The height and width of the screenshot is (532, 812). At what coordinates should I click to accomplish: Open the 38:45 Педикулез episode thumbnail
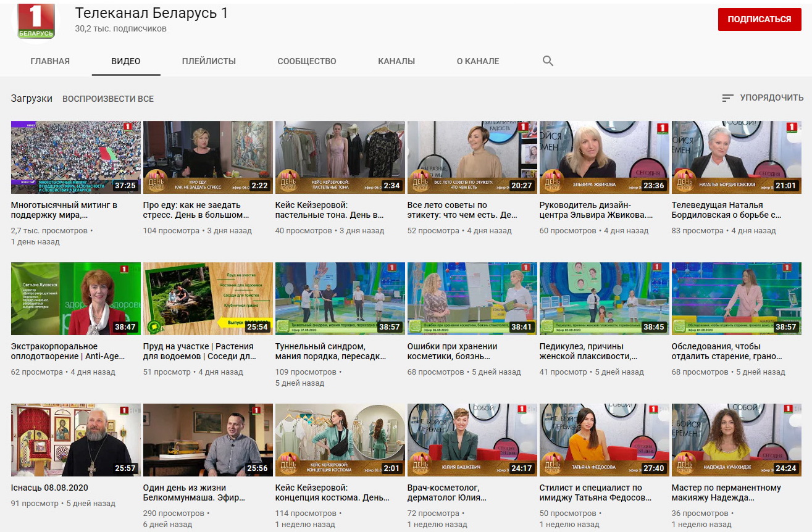pos(605,299)
